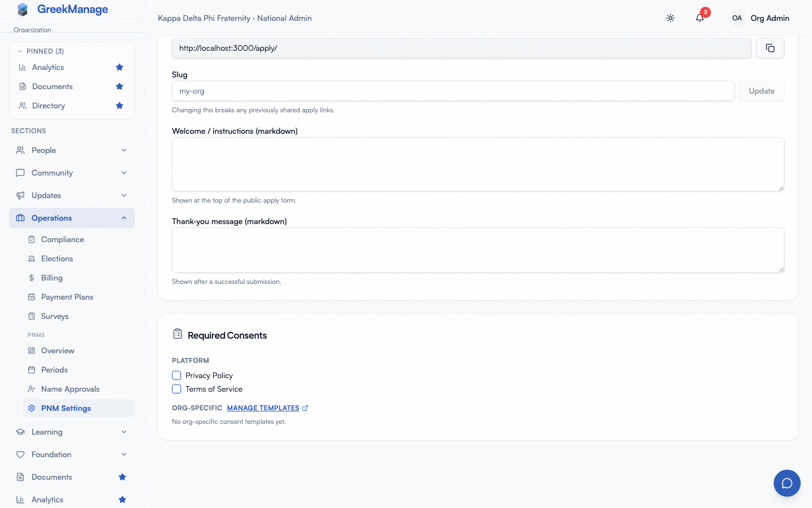Click the Billing dollar sign icon
The image size is (812, 508).
point(32,278)
